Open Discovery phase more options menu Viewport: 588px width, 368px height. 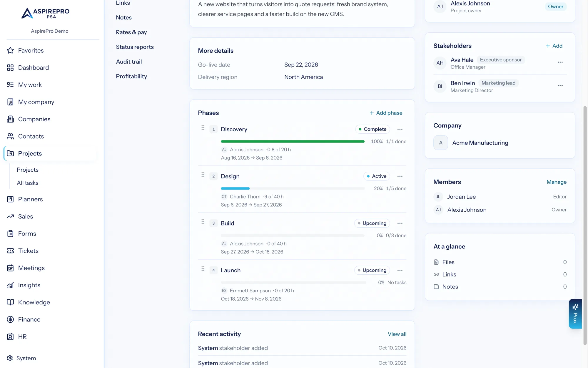click(x=400, y=129)
